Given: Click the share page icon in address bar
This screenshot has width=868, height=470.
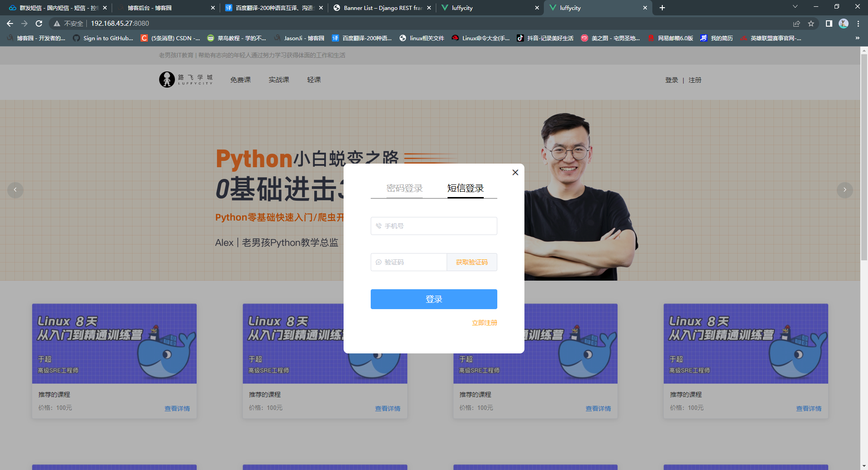Looking at the screenshot, I should click(x=797, y=23).
